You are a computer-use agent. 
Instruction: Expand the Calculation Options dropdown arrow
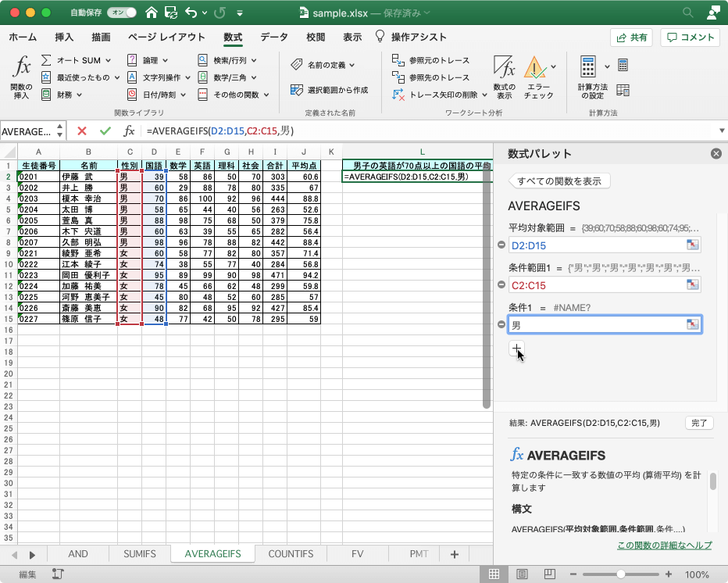pyautogui.click(x=607, y=66)
